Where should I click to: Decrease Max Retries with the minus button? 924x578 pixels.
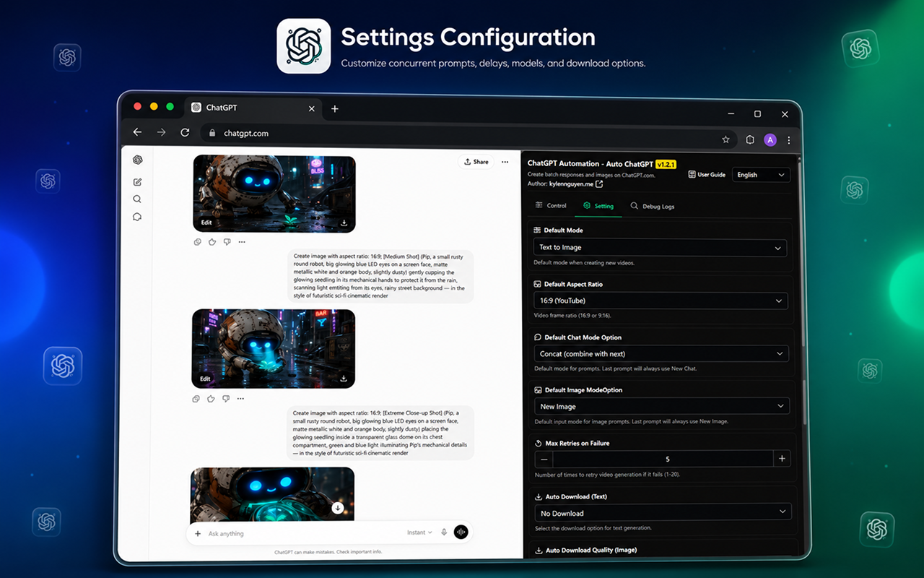coord(544,459)
